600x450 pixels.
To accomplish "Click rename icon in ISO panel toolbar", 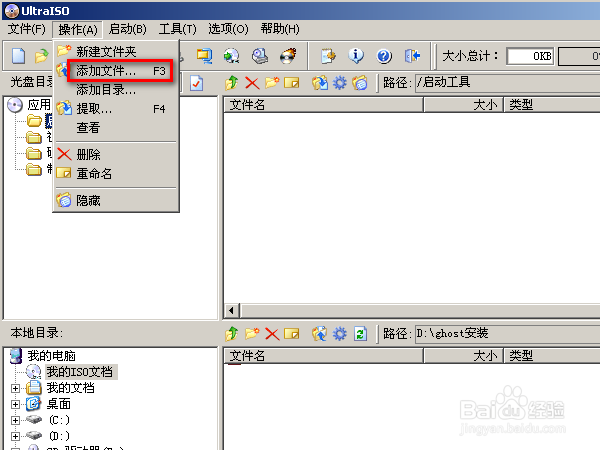I will click(x=292, y=83).
